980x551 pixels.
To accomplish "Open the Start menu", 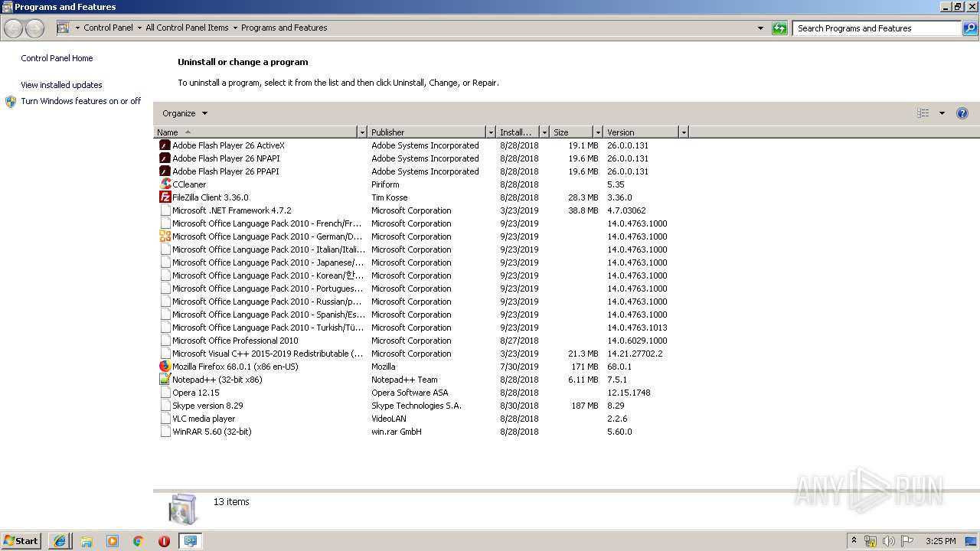I will click(x=21, y=541).
